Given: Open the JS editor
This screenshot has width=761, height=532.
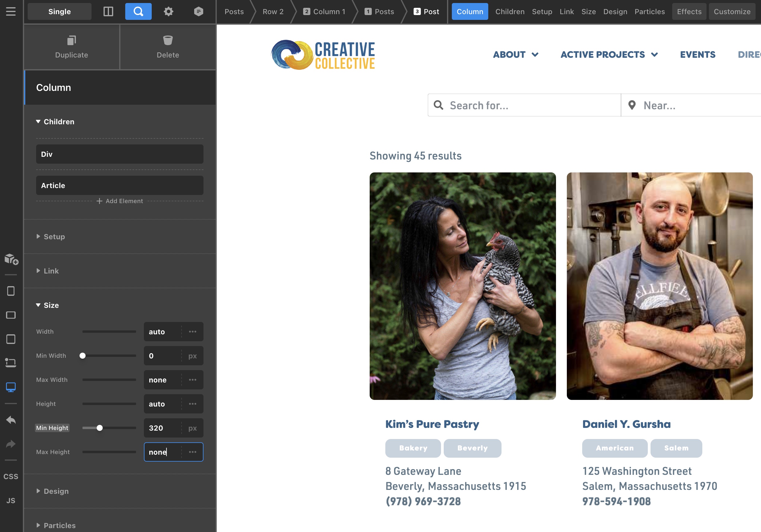Looking at the screenshot, I should [x=11, y=500].
